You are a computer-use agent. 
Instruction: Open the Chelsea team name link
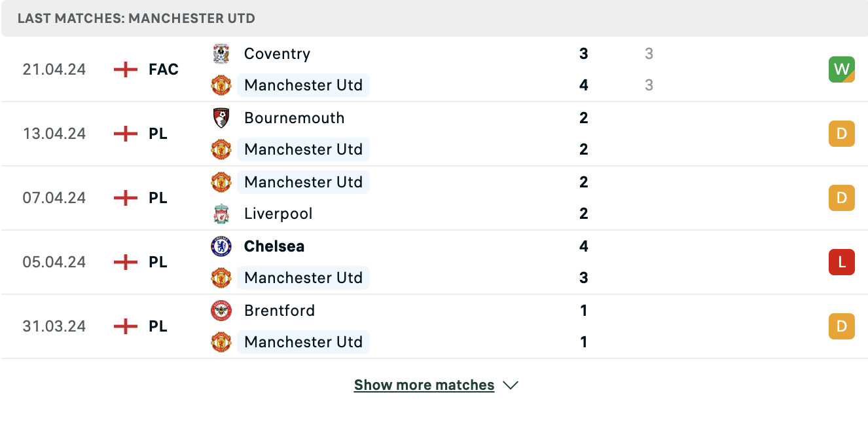(x=274, y=246)
